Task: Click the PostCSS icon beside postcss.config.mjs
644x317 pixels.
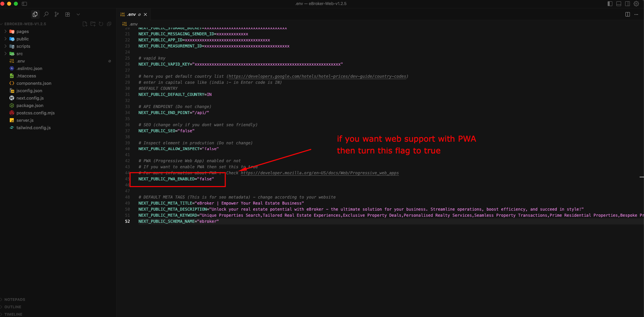Action: pyautogui.click(x=12, y=113)
